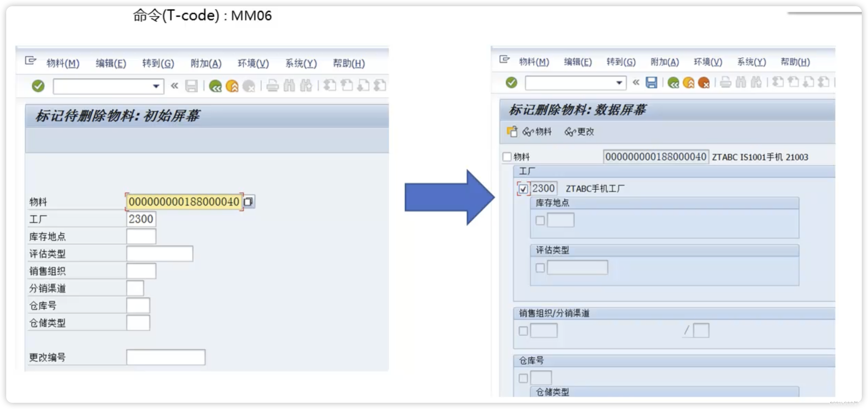
Task: Open search help next to material number
Action: pos(248,202)
